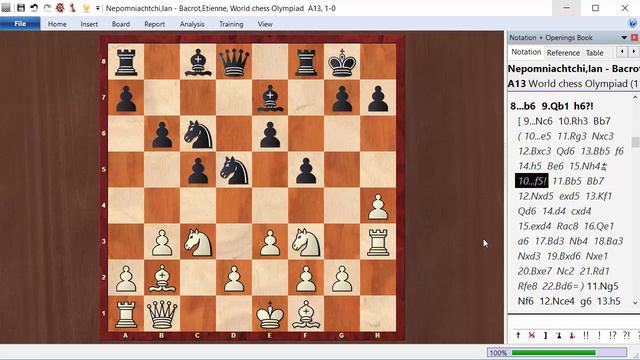Go to move 19.Bxd6 in notation
Viewport: 640px width, 360px height.
564,256
